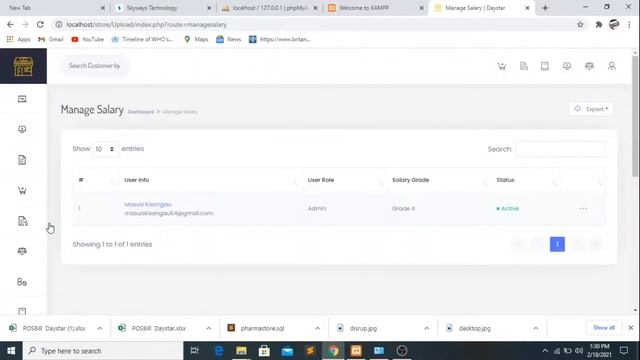Expand options for POSBill Daystar (1).xlsx download
This screenshot has width=640, height=360.
point(100,328)
